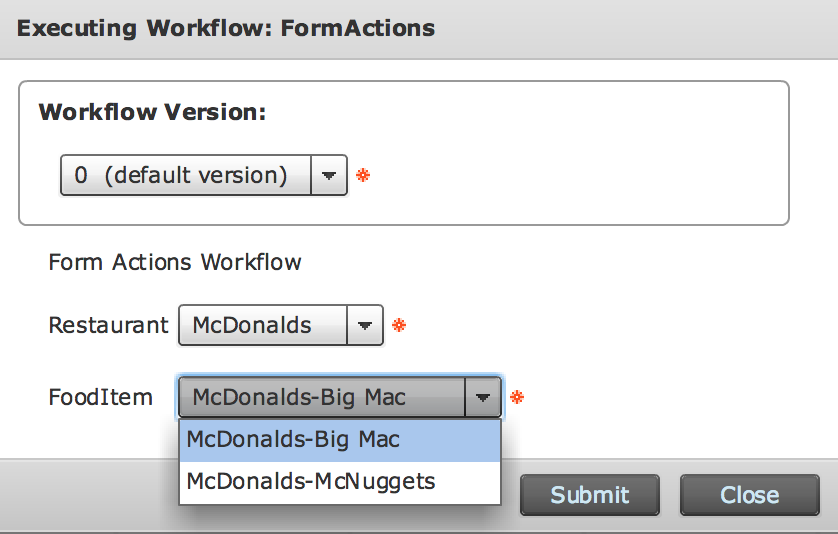Click the Restaurant field label
The height and width of the screenshot is (534, 838).
pos(108,326)
